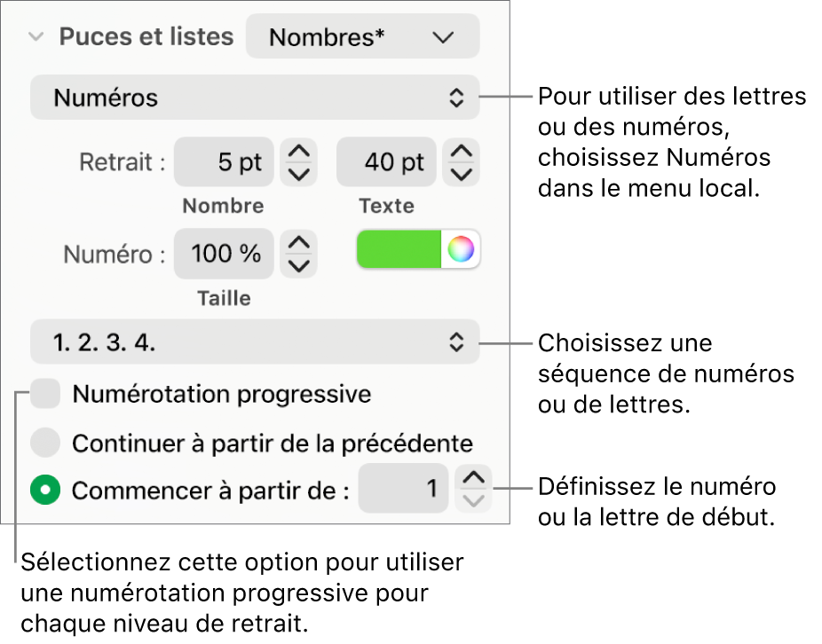Open the Numéros list style dropdown
This screenshot has height=644, width=822.
point(254,98)
